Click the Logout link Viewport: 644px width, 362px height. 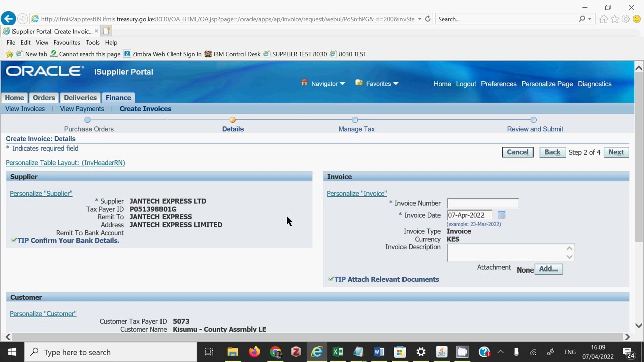click(466, 84)
